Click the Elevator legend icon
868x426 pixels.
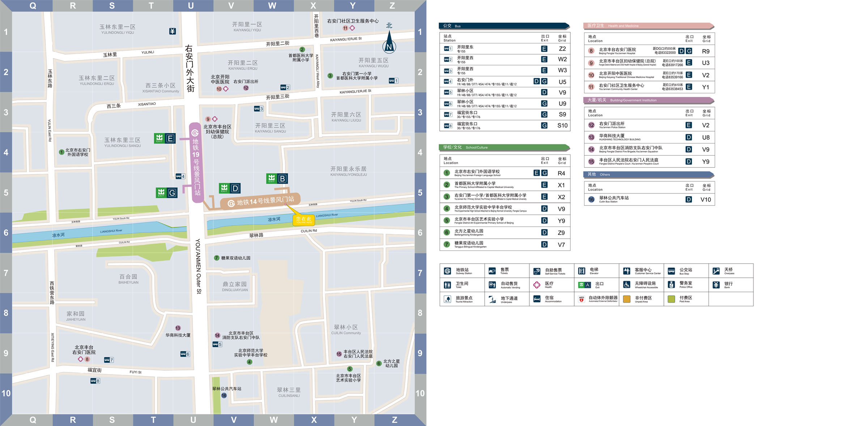(x=582, y=271)
